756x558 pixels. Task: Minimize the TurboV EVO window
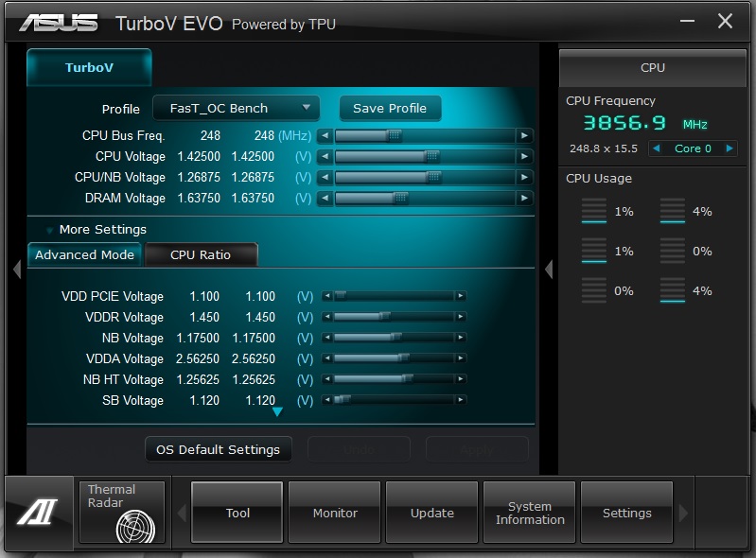[x=688, y=21]
